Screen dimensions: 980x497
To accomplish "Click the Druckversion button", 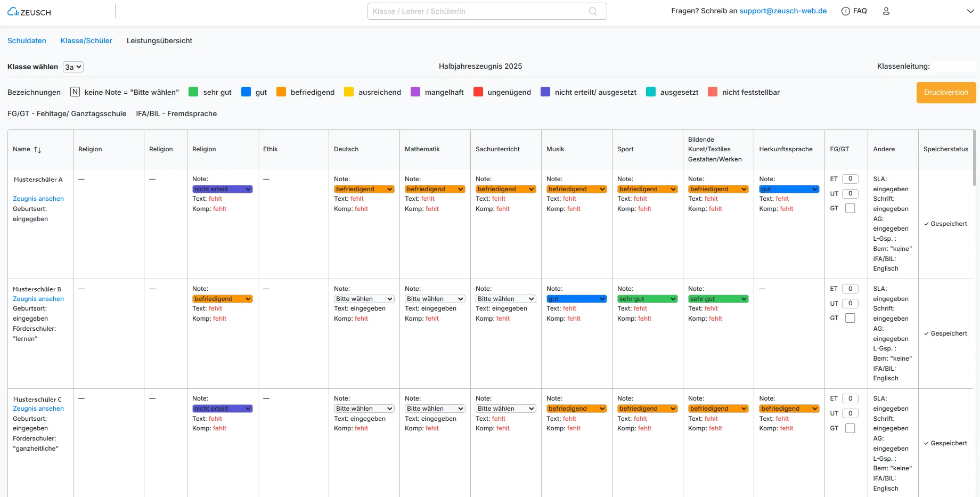I will pyautogui.click(x=946, y=93).
